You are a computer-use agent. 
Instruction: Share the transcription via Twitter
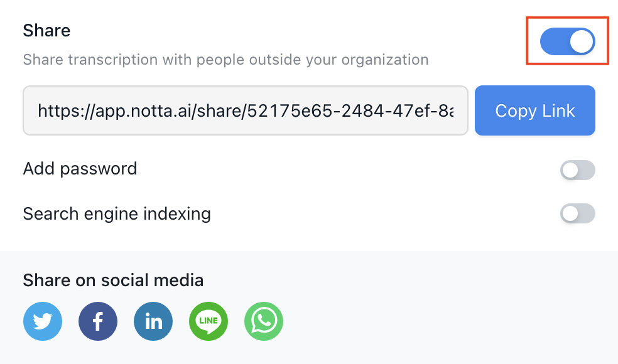point(43,321)
